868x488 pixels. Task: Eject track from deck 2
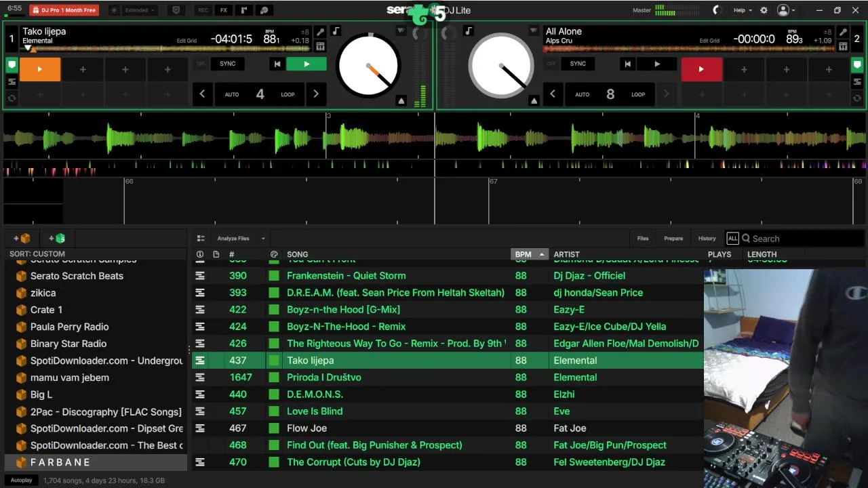(534, 100)
